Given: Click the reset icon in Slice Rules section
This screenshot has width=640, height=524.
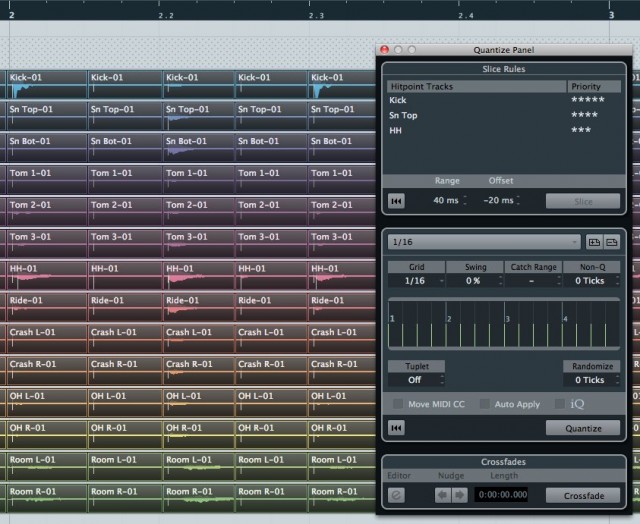Looking at the screenshot, I should [397, 201].
